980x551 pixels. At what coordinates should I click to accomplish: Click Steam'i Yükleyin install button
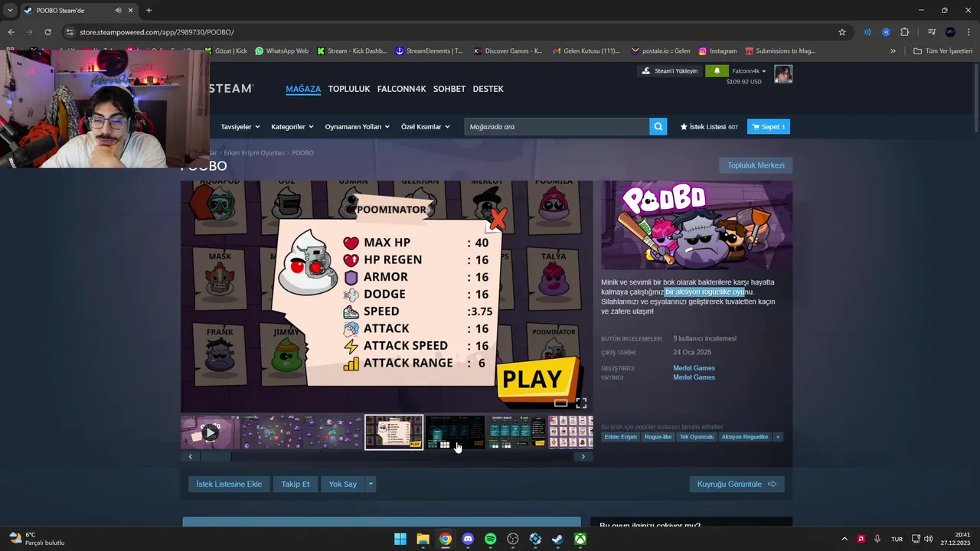pos(670,71)
